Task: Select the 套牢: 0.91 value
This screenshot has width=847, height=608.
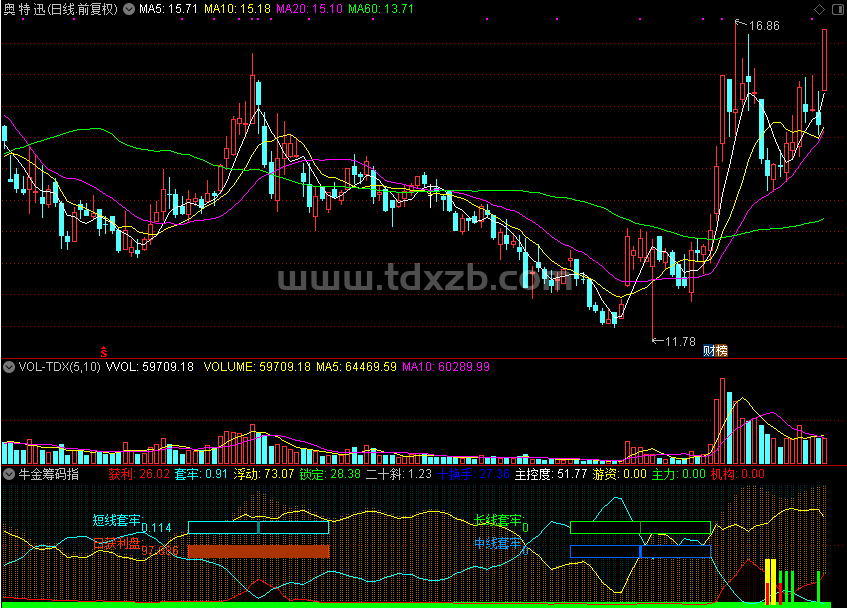Action: pos(201,475)
